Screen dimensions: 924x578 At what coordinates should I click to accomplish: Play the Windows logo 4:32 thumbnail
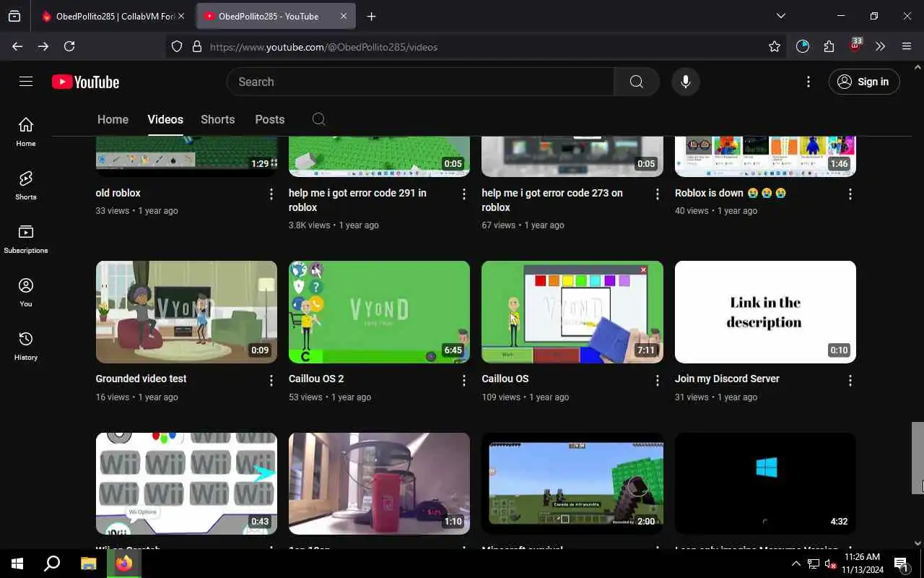[765, 483]
